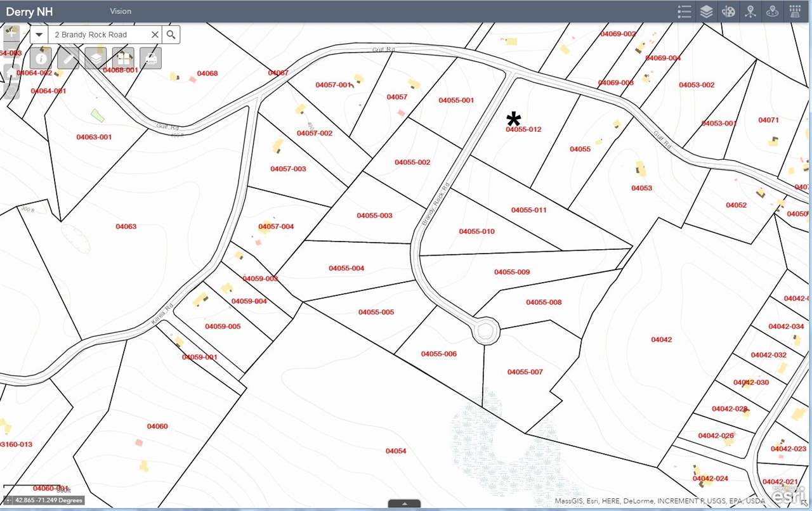812x511 pixels.
Task: Open the location pin area icon in header
Action: click(x=773, y=11)
